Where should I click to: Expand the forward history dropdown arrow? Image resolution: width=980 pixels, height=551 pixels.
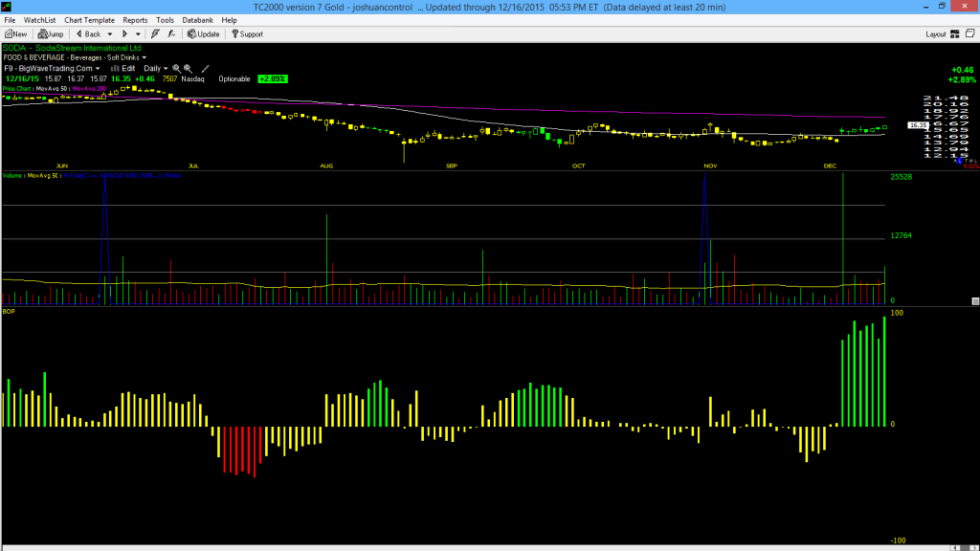click(x=138, y=34)
